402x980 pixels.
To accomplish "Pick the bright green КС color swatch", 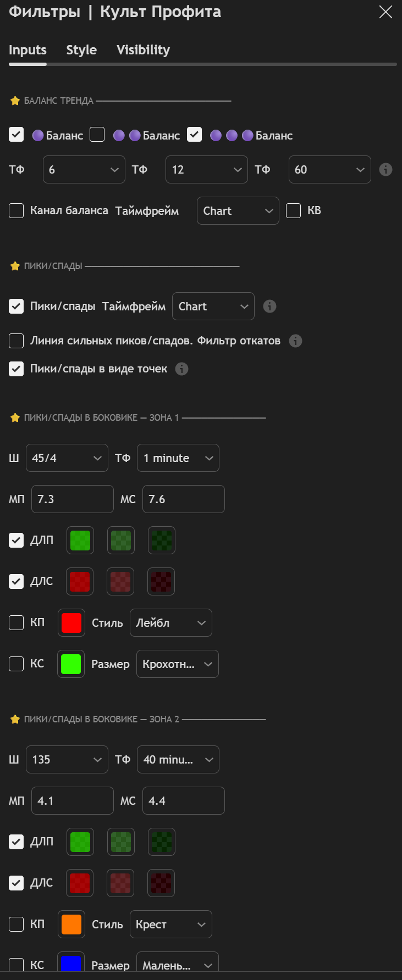I will click(x=71, y=664).
